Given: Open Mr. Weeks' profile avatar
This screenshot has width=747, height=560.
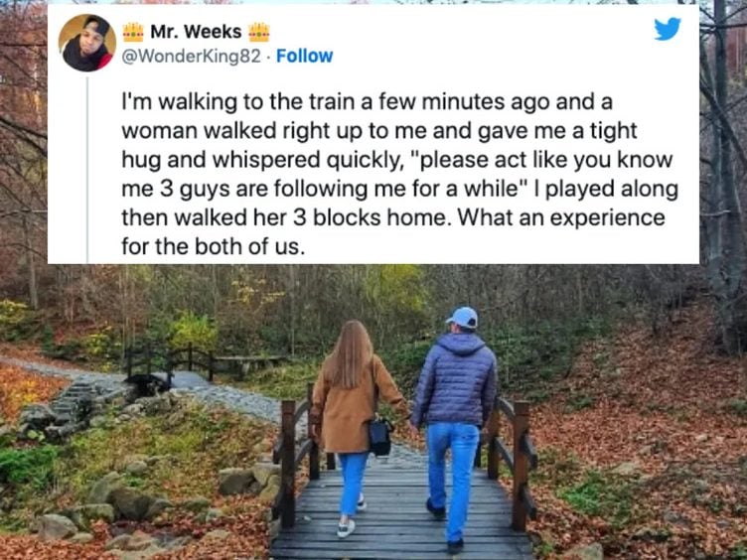Looking at the screenshot, I should click(87, 43).
